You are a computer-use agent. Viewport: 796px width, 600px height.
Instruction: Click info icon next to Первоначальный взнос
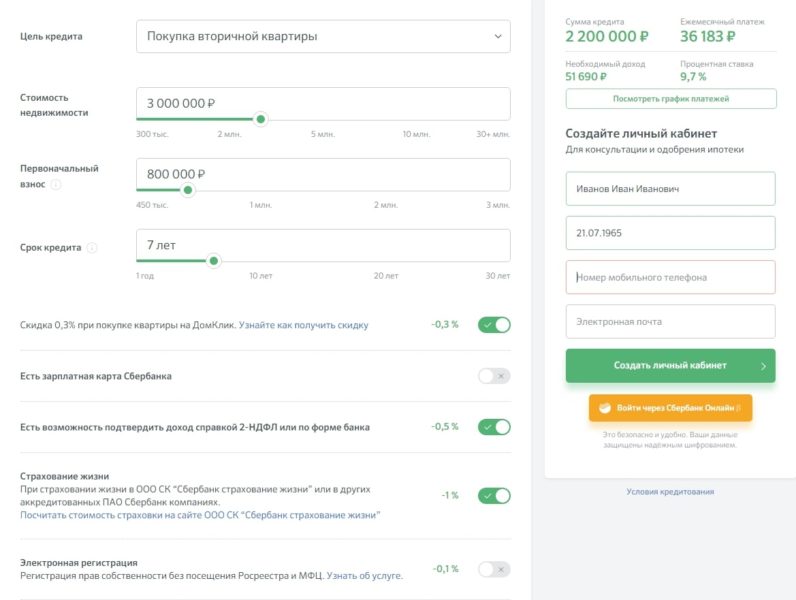point(56,185)
